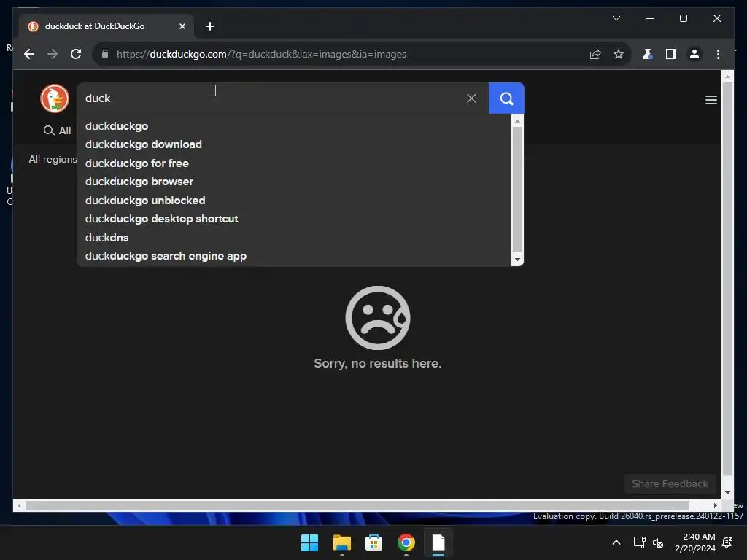Click the blue search magnifier button
Screen dimensions: 747x560
point(506,98)
